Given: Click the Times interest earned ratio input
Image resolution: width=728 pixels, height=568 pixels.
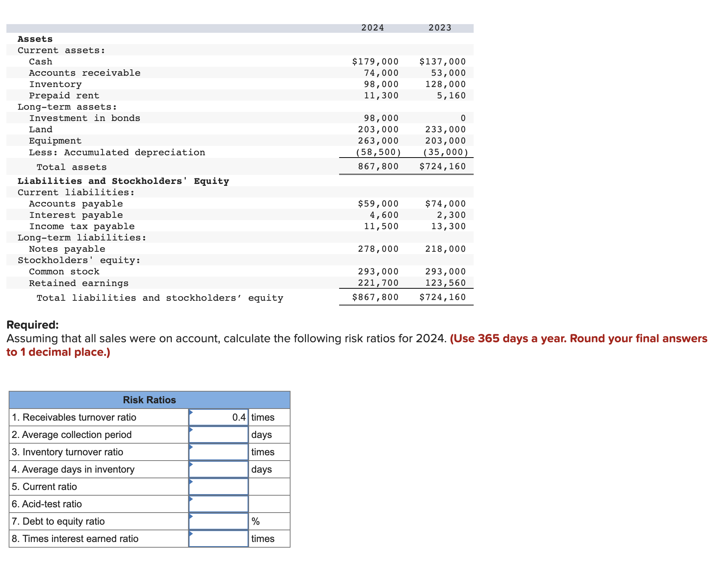Looking at the screenshot, I should point(219,539).
